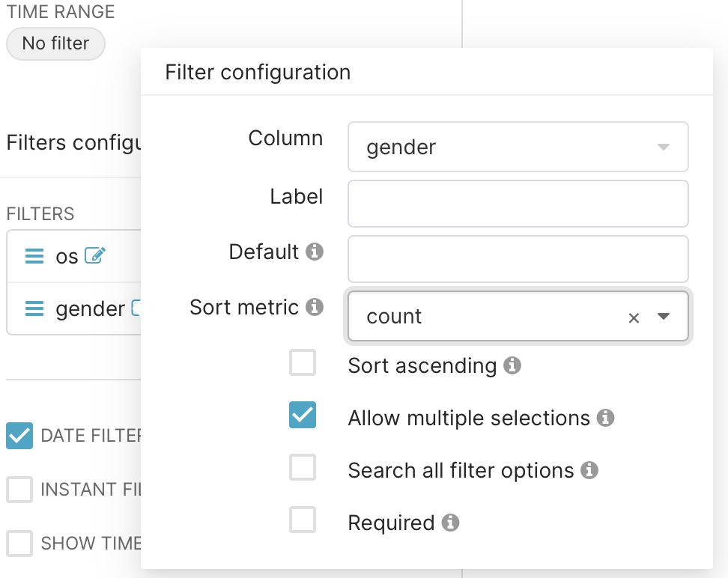This screenshot has width=728, height=578.
Task: Click the info icon beside Sort metric
Action: [x=315, y=306]
